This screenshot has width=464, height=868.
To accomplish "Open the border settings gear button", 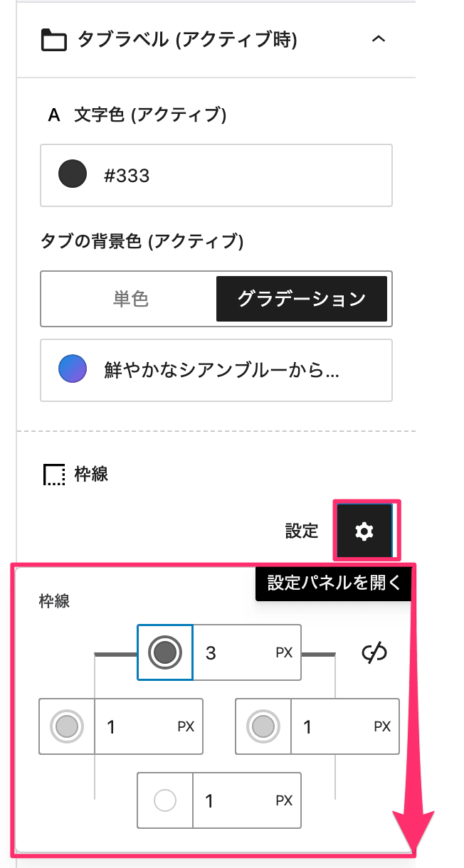I will tap(364, 531).
